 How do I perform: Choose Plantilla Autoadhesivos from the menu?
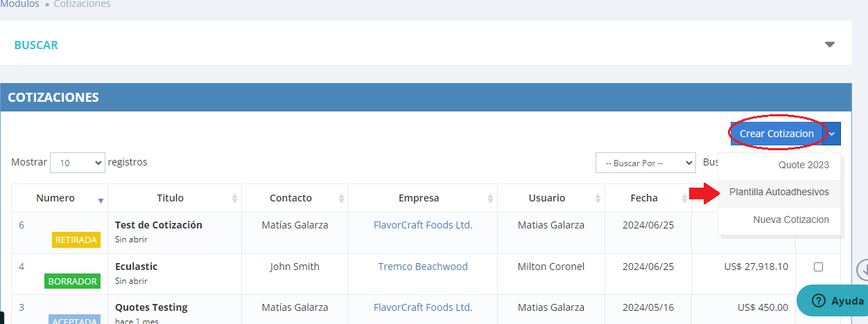[x=779, y=192]
